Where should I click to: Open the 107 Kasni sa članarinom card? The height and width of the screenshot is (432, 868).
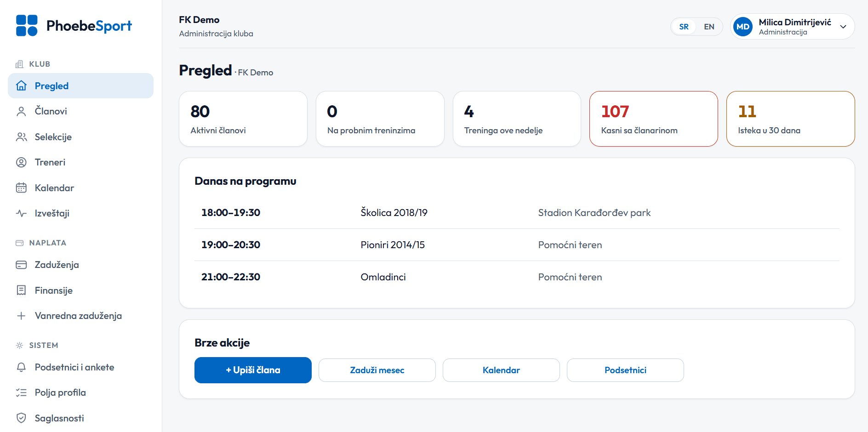tap(654, 119)
